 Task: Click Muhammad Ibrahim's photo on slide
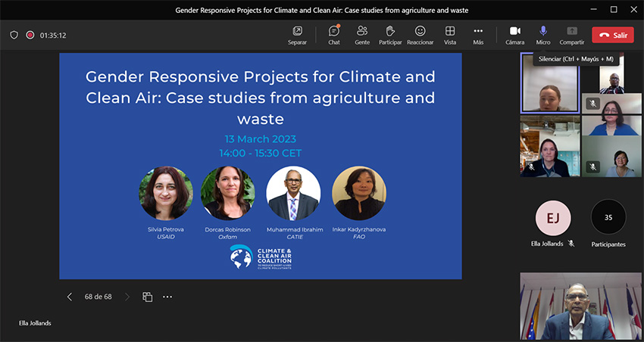point(293,193)
